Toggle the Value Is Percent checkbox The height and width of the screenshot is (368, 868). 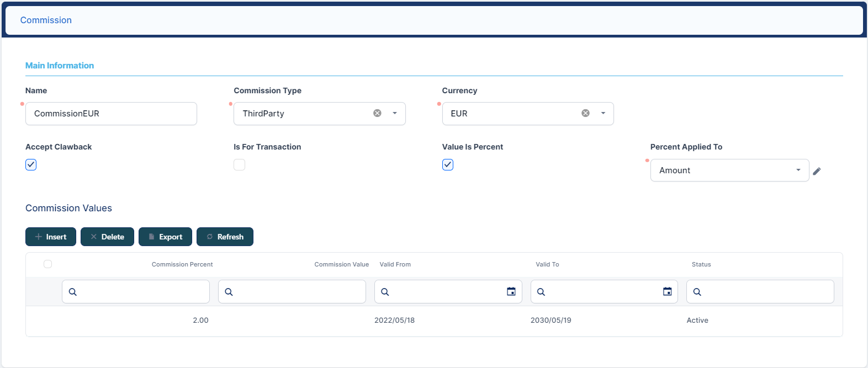pos(448,164)
